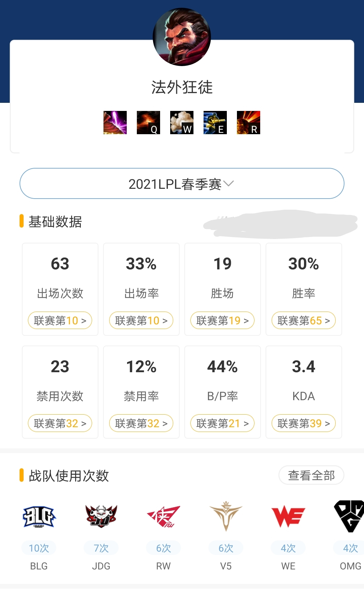
Task: Select the Q skill icon
Action: pyautogui.click(x=148, y=122)
